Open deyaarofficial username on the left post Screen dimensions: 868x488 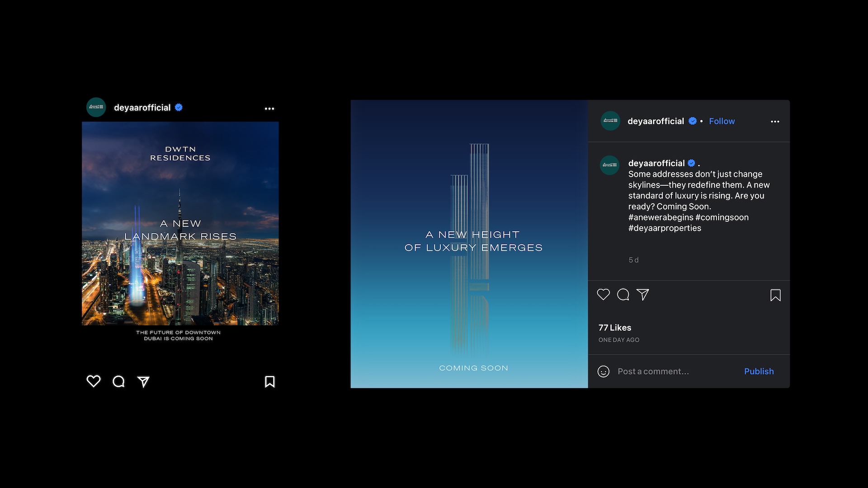142,108
